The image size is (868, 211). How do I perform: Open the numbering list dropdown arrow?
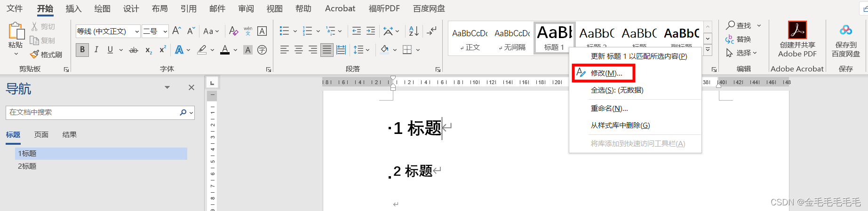(318, 31)
